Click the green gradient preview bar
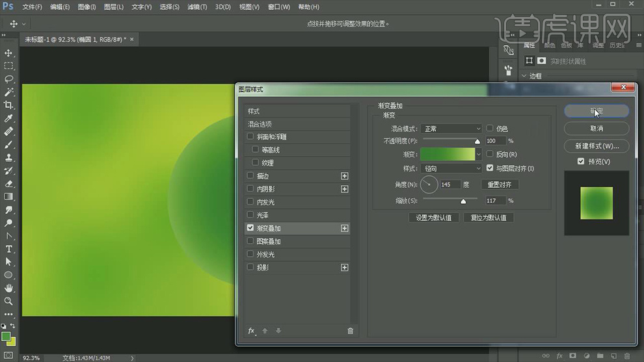 [x=448, y=154]
